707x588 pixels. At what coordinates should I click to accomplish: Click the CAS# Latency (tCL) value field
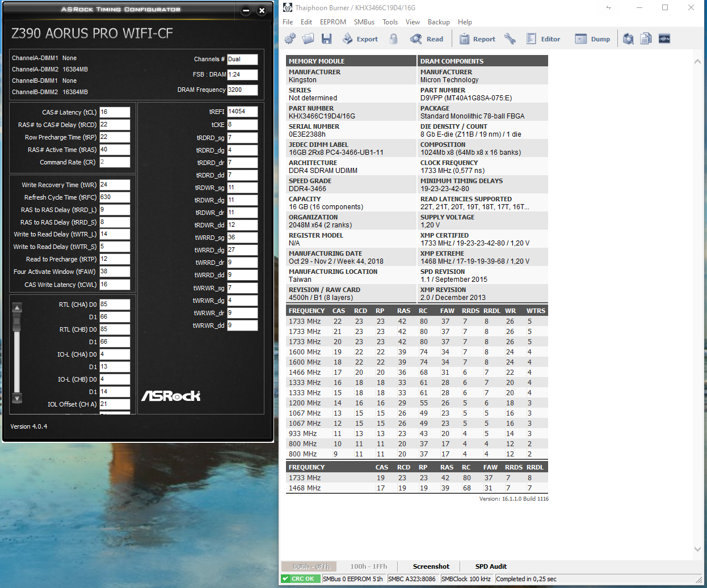[115, 112]
